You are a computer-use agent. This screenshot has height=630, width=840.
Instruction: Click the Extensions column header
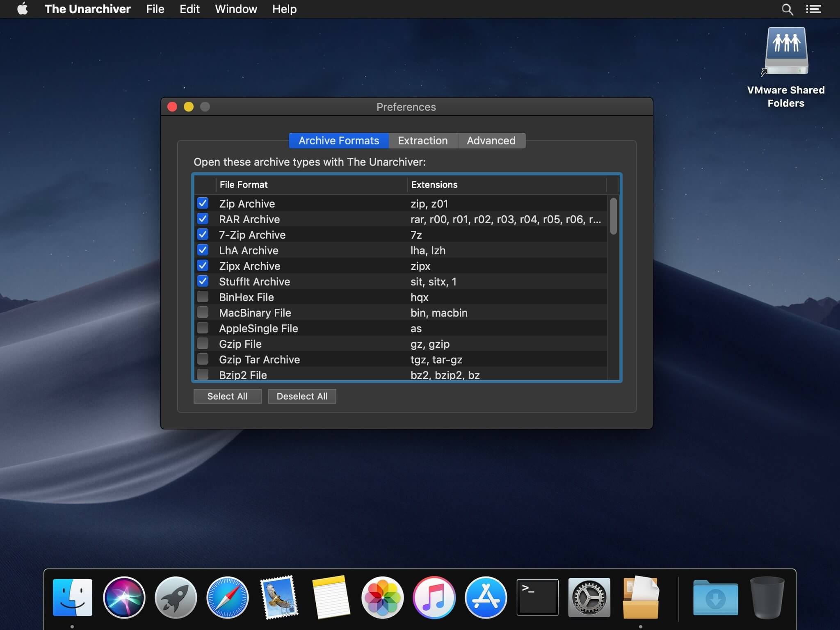[507, 185]
